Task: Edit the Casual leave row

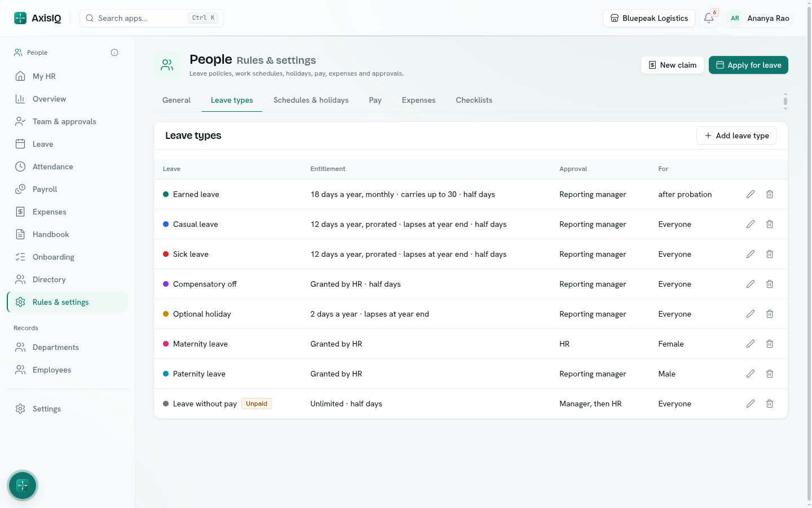Action: click(x=751, y=224)
